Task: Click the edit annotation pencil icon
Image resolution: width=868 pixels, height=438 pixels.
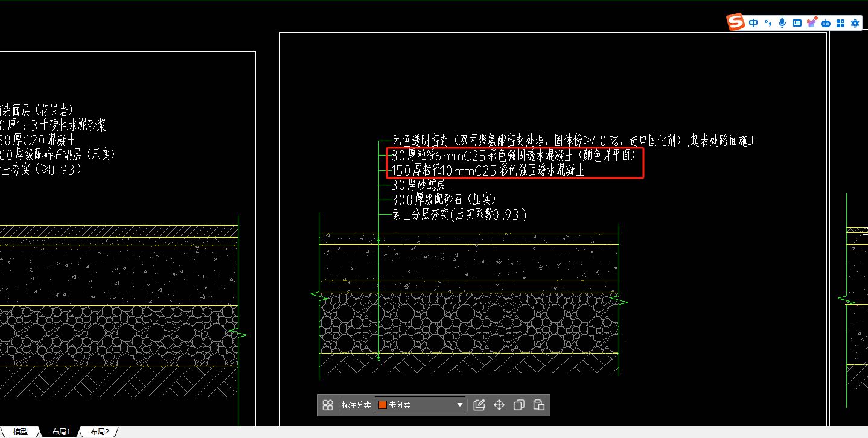Action: coord(479,405)
